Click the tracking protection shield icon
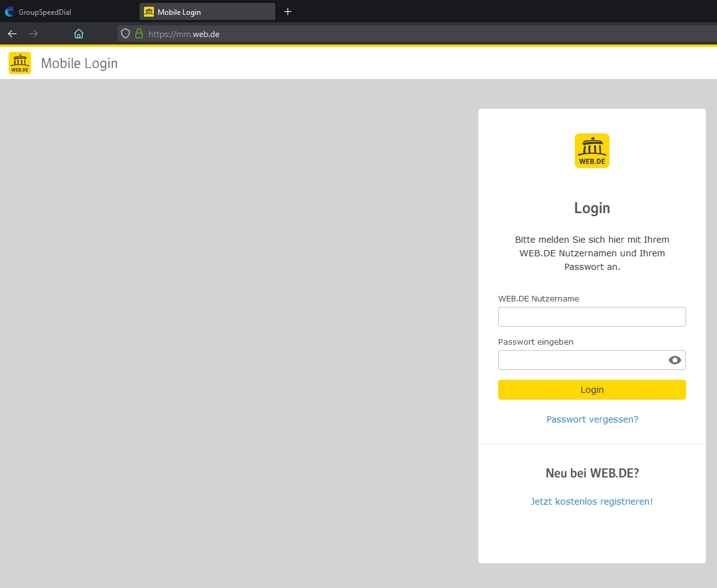Viewport: 717px width, 588px height. tap(125, 34)
